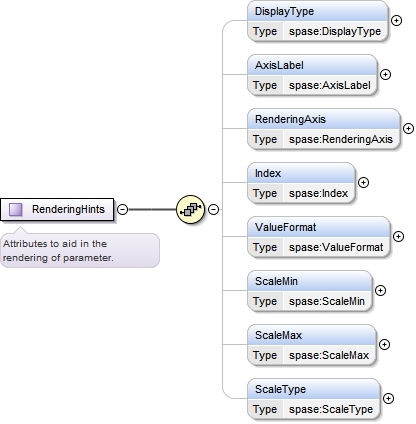
Task: Click the spase:RenderingAxis type value
Action: click(x=341, y=139)
